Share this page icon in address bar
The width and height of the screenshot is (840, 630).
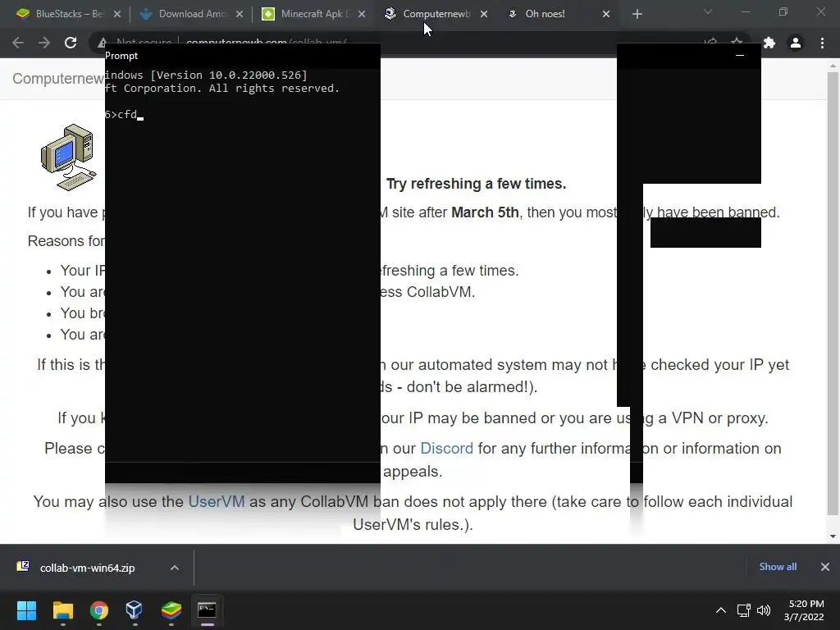click(x=710, y=43)
